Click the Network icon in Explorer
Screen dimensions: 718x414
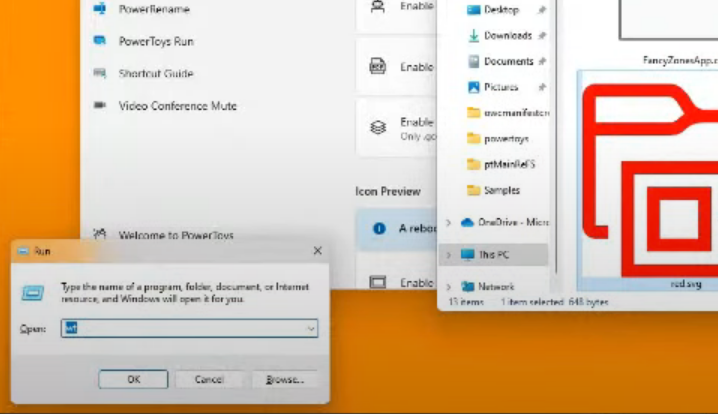[467, 287]
